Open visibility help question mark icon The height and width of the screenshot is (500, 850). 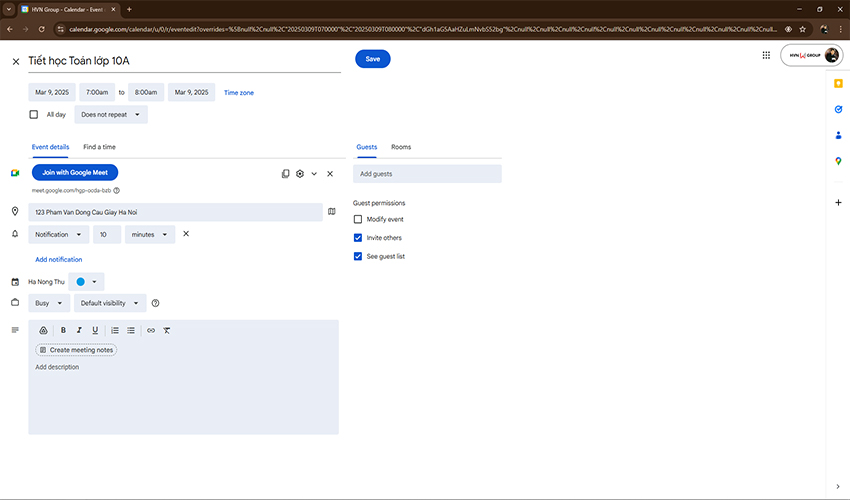point(156,303)
